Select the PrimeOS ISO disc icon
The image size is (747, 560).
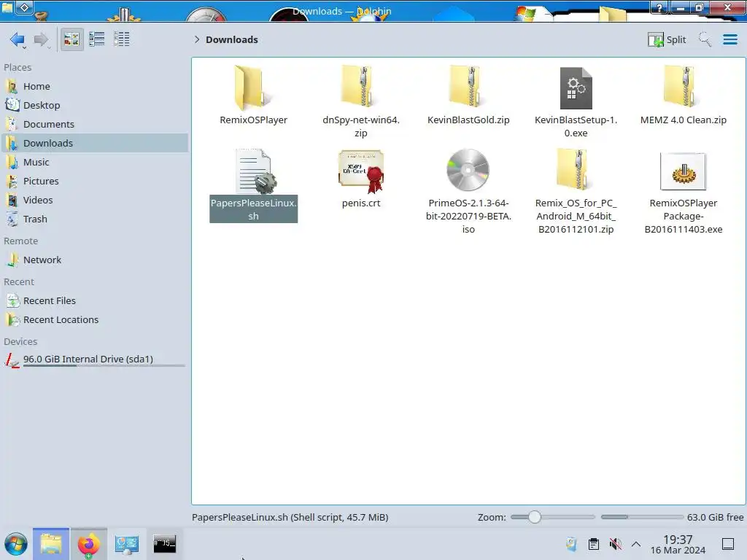tap(468, 170)
